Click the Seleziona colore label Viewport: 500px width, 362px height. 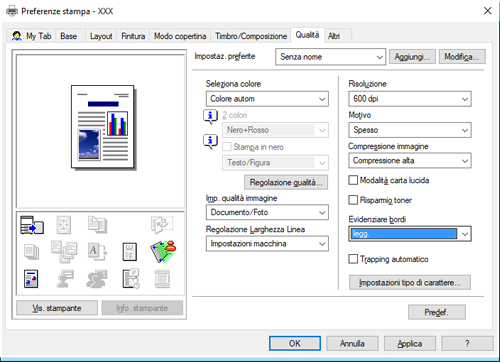[233, 84]
